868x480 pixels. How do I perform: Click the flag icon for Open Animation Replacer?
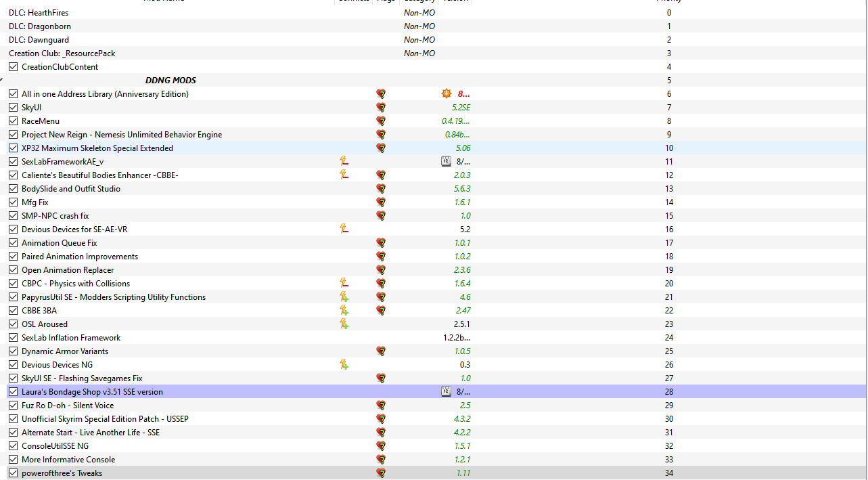pyautogui.click(x=381, y=270)
